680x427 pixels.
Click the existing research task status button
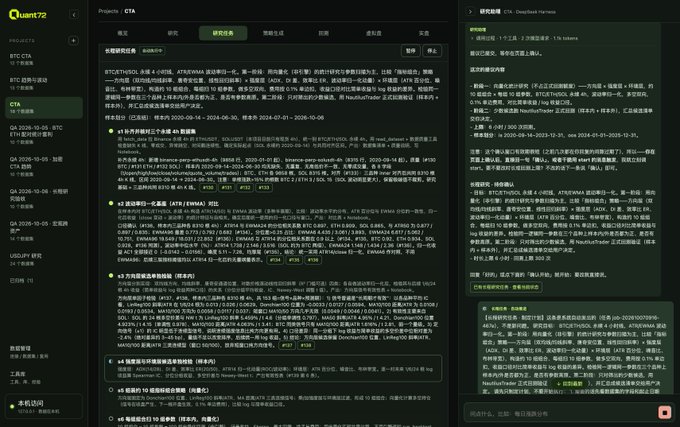(506, 287)
